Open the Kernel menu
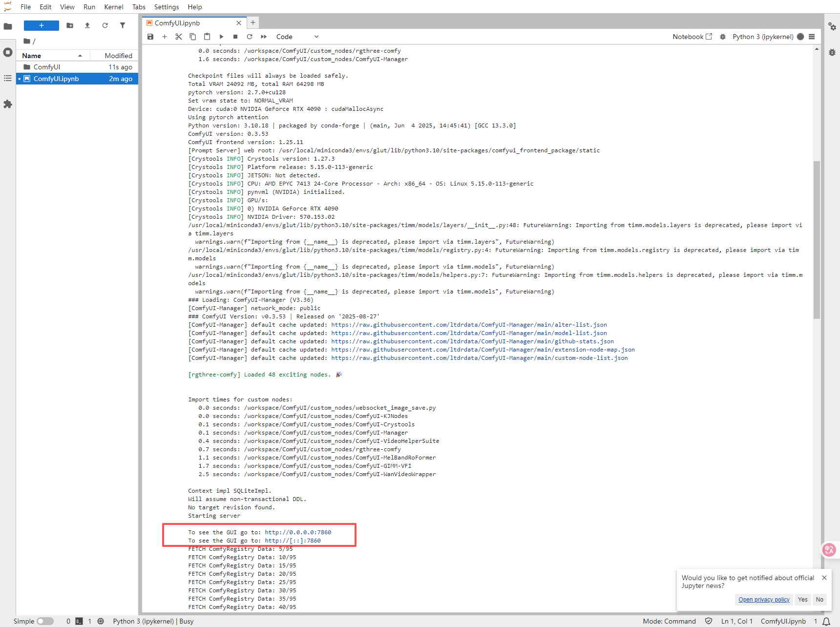This screenshot has height=627, width=840. tap(114, 7)
